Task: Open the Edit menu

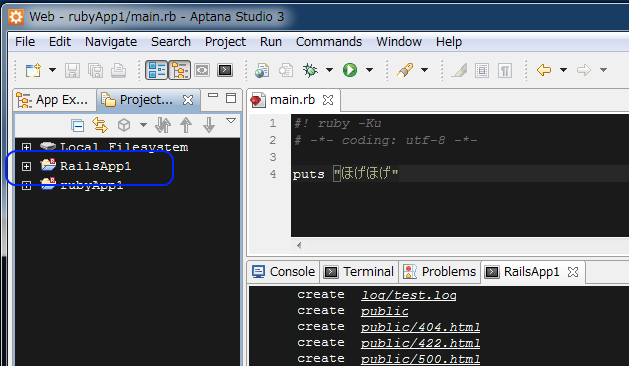Action: point(60,41)
